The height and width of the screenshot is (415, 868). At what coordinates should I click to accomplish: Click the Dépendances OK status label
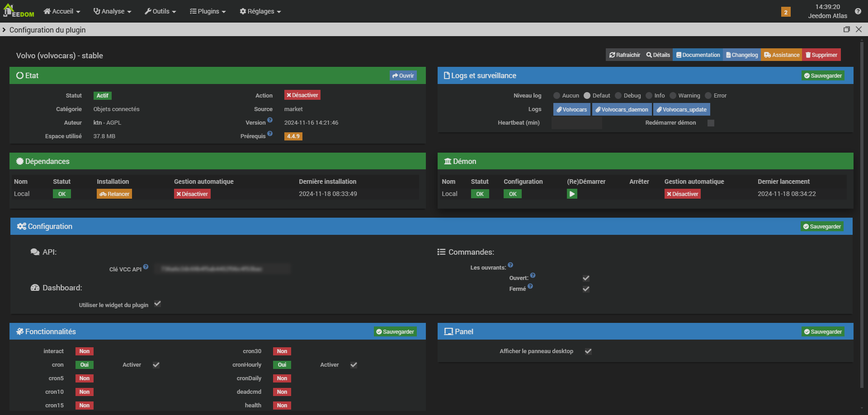tap(62, 194)
